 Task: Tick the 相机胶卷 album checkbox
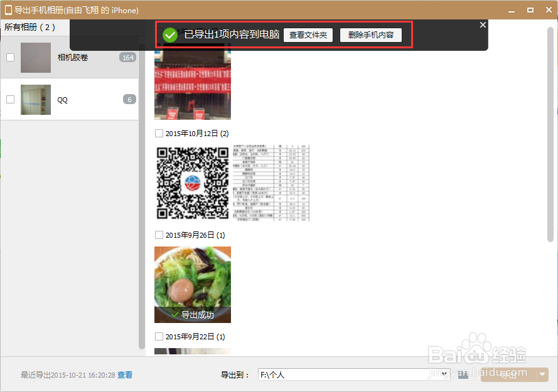tap(10, 57)
